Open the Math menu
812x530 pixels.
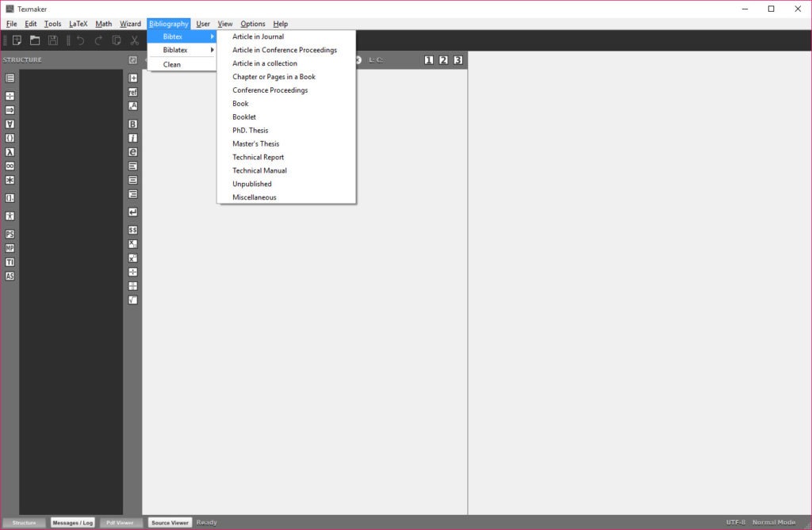(x=104, y=24)
